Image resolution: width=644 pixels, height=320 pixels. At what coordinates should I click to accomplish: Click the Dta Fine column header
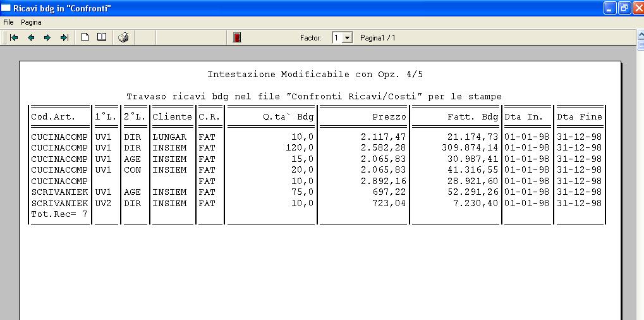580,116
